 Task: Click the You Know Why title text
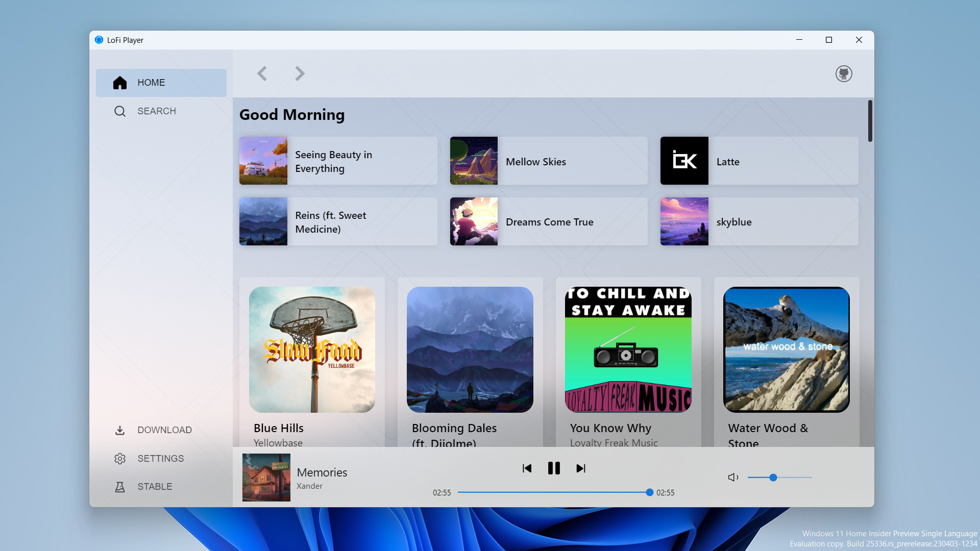pos(610,428)
